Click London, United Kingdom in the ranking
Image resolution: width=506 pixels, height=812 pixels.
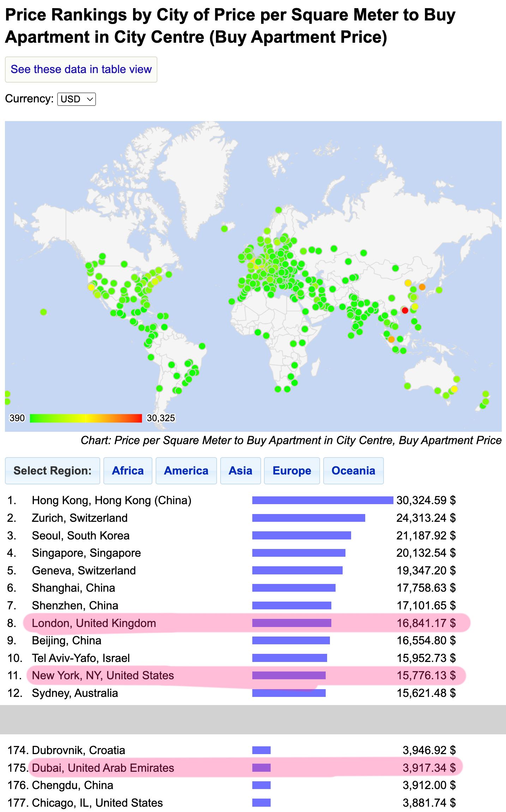94,623
